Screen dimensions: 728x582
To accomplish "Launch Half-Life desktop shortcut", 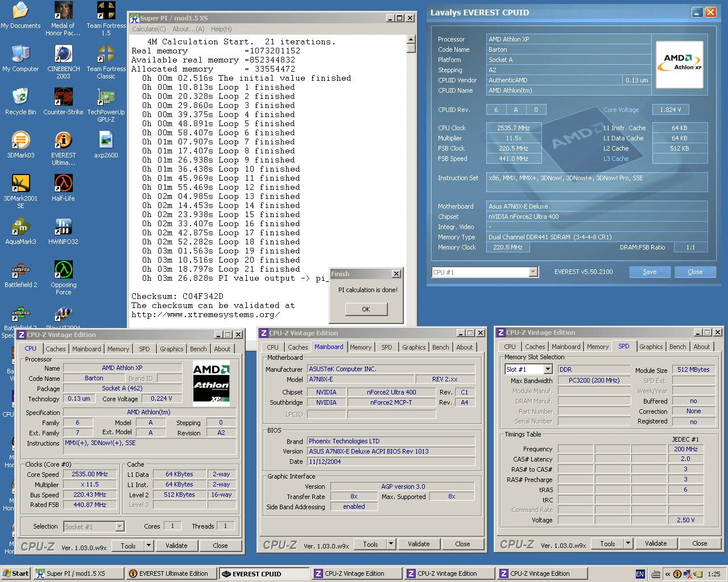I will coord(63,189).
